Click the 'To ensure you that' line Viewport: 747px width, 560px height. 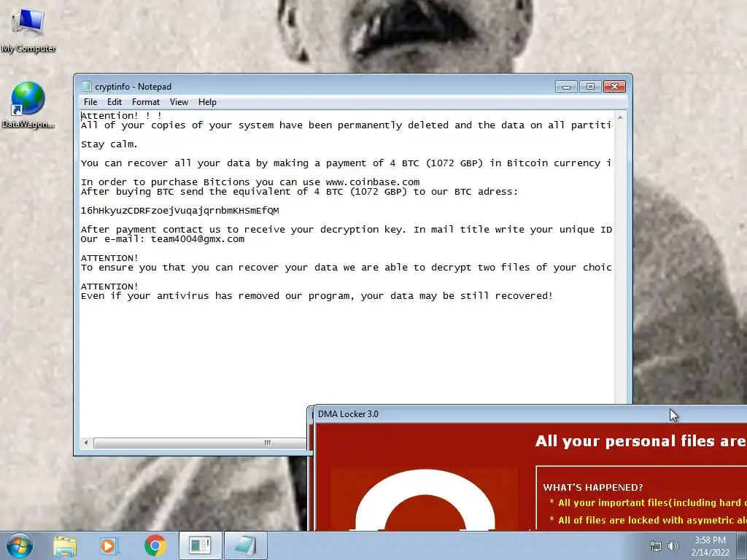[x=346, y=268]
